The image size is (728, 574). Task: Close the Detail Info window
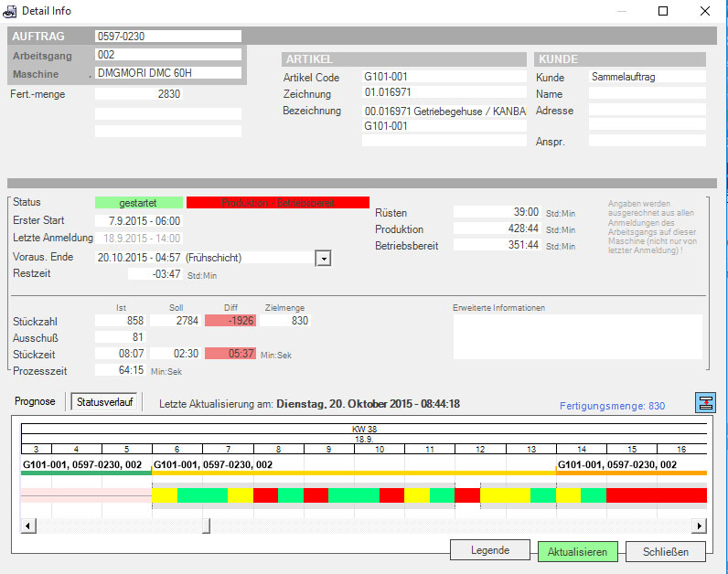tap(705, 11)
